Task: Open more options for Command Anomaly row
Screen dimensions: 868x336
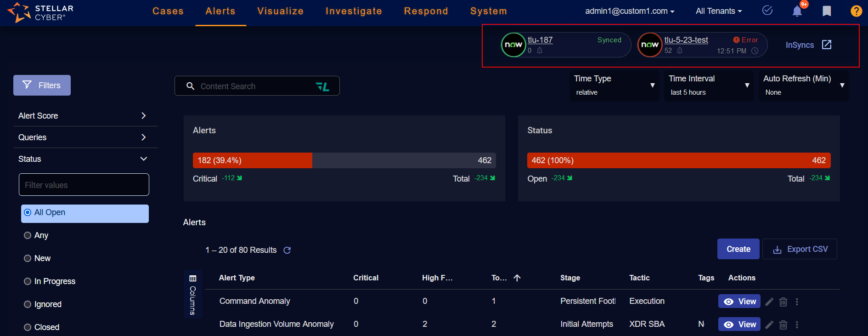Action: click(x=797, y=302)
